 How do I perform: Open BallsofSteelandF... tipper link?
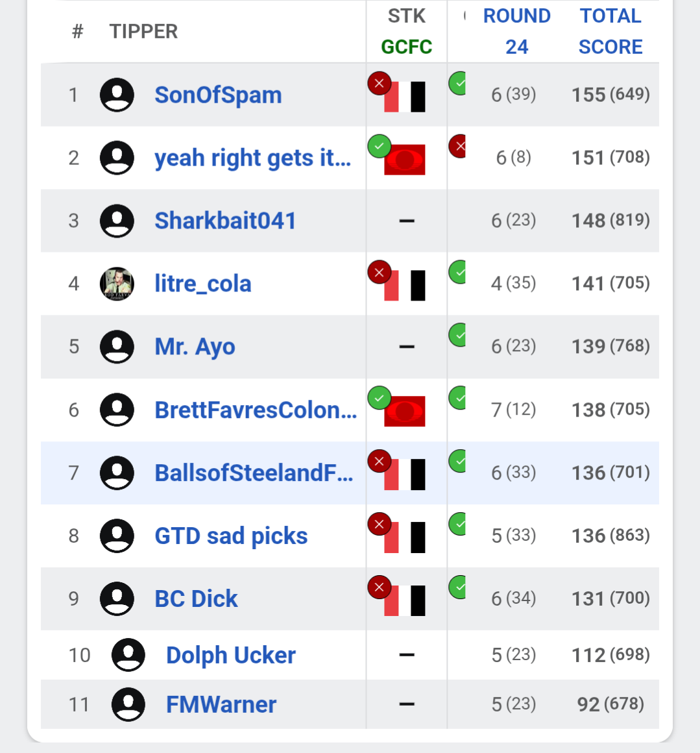click(x=254, y=473)
